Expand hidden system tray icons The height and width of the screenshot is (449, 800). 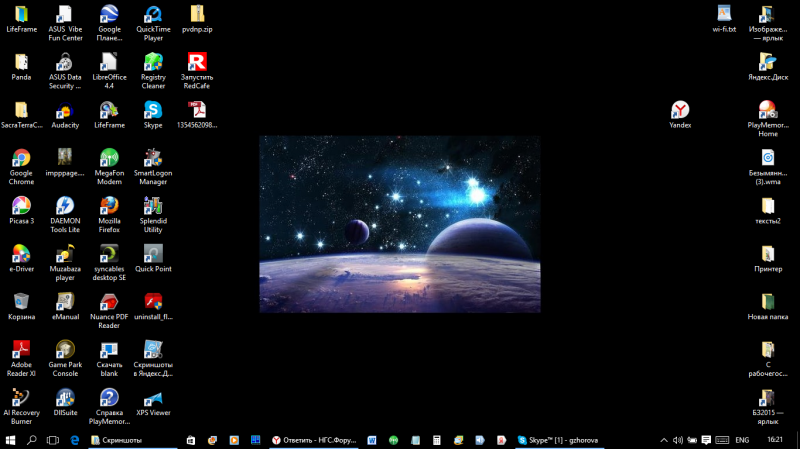click(664, 440)
